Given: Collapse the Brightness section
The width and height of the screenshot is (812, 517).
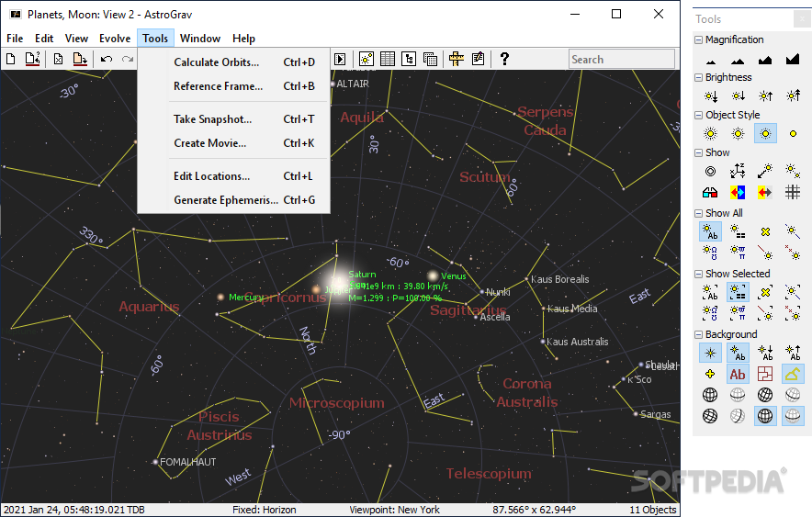Looking at the screenshot, I should click(x=699, y=78).
